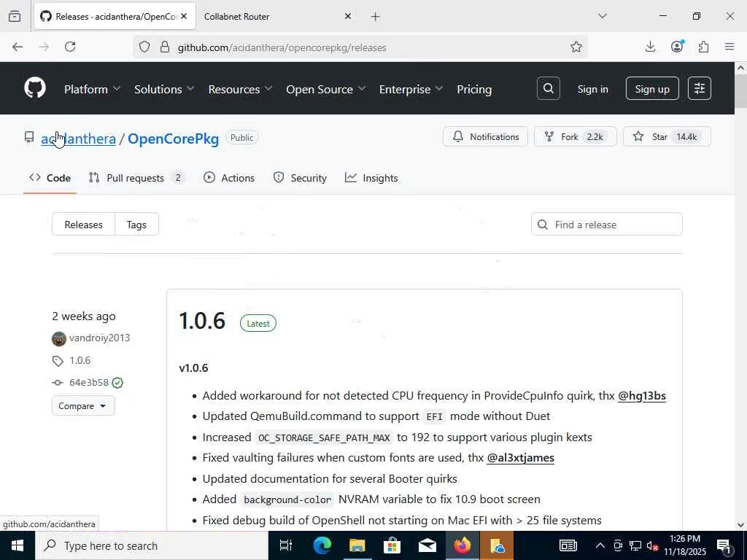The image size is (747, 560).
Task: Open commit 64e3b58
Action: pyautogui.click(x=89, y=382)
